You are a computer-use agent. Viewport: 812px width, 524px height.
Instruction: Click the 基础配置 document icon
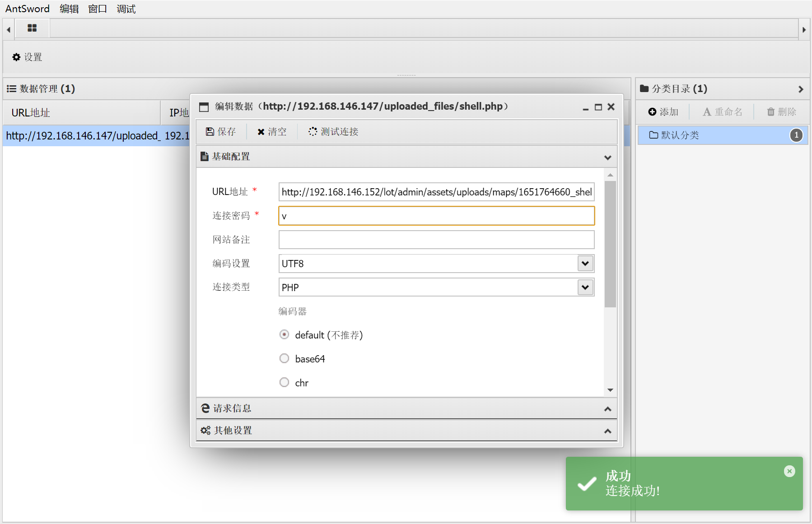pyautogui.click(x=205, y=157)
